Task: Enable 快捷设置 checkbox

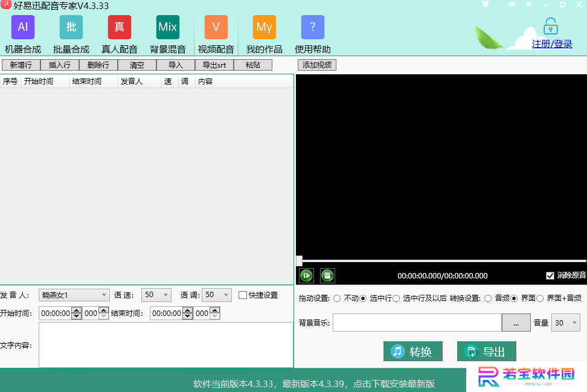Action: coord(243,295)
